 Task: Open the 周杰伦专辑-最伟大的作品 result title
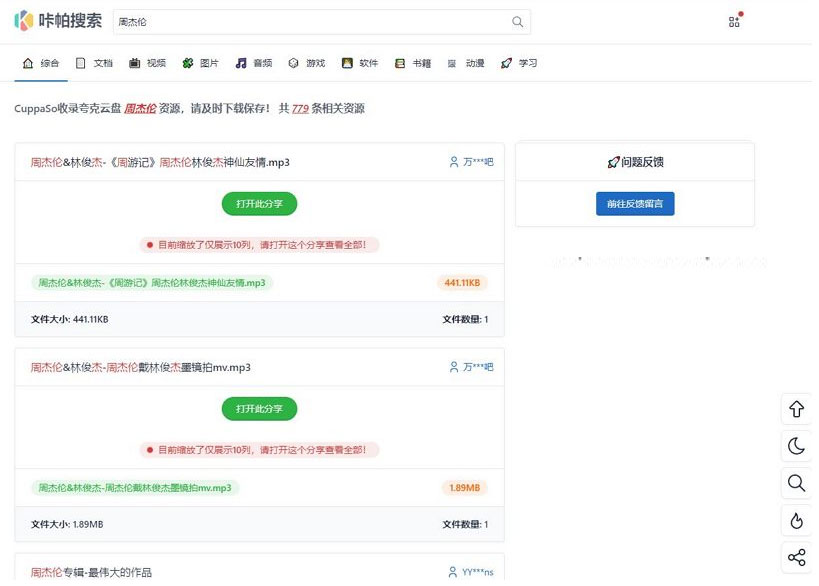(91, 572)
